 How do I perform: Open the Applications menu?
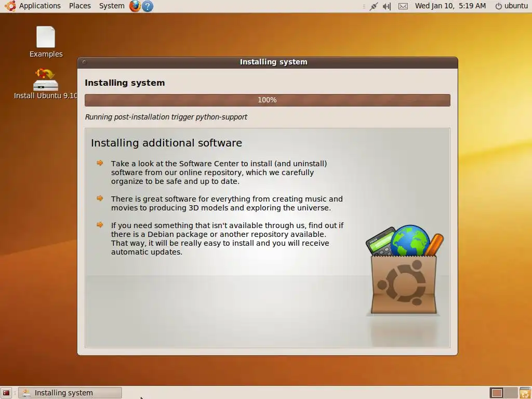39,6
